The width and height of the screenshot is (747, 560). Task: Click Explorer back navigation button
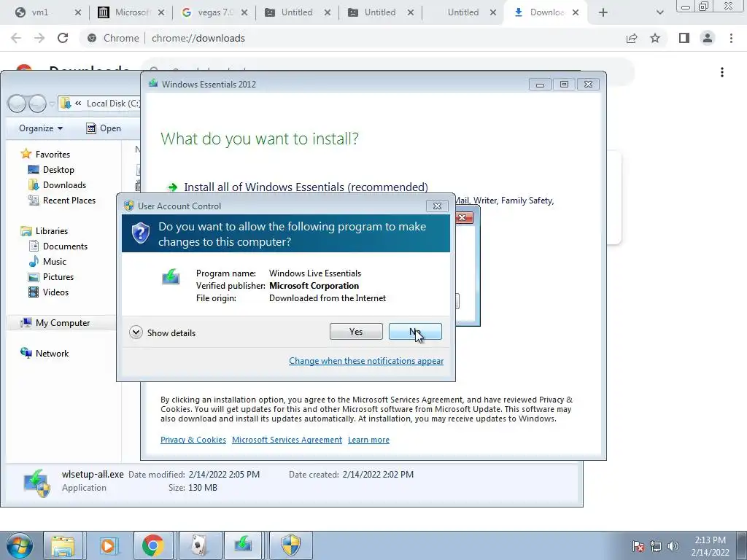(18, 104)
